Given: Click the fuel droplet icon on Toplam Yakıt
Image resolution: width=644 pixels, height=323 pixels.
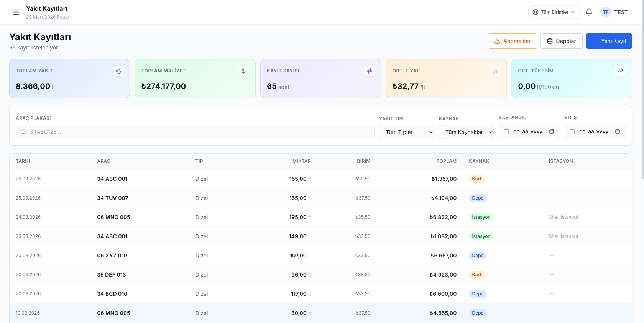Looking at the screenshot, I should coord(118,71).
